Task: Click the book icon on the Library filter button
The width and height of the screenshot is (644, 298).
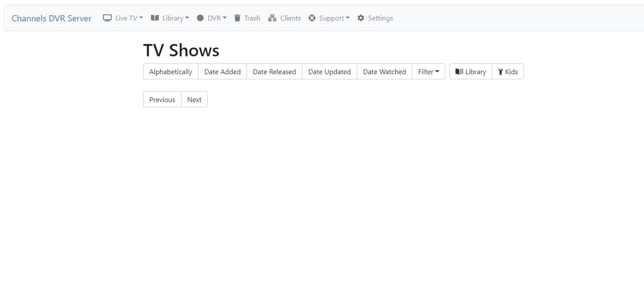Action: (459, 72)
